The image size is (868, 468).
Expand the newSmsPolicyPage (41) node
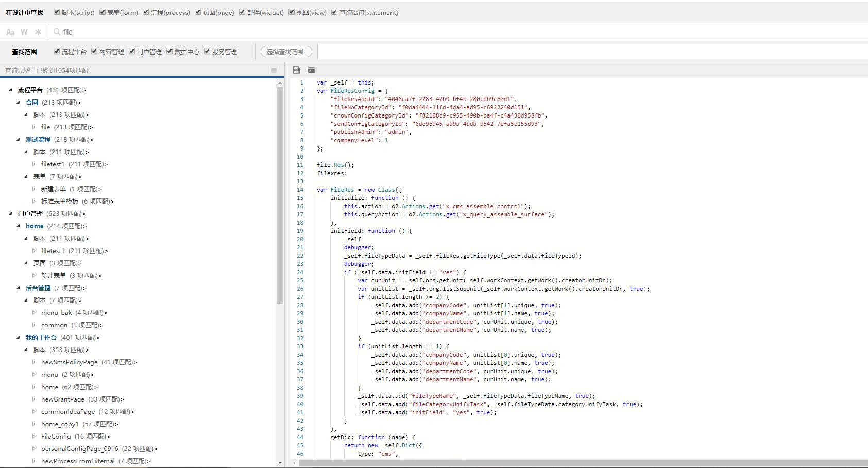point(34,362)
